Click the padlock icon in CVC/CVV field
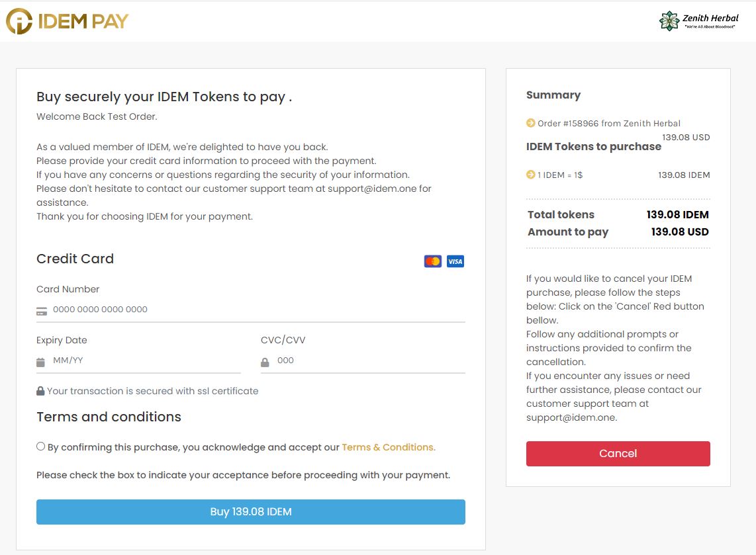Viewport: 756px width, 555px height. click(265, 362)
